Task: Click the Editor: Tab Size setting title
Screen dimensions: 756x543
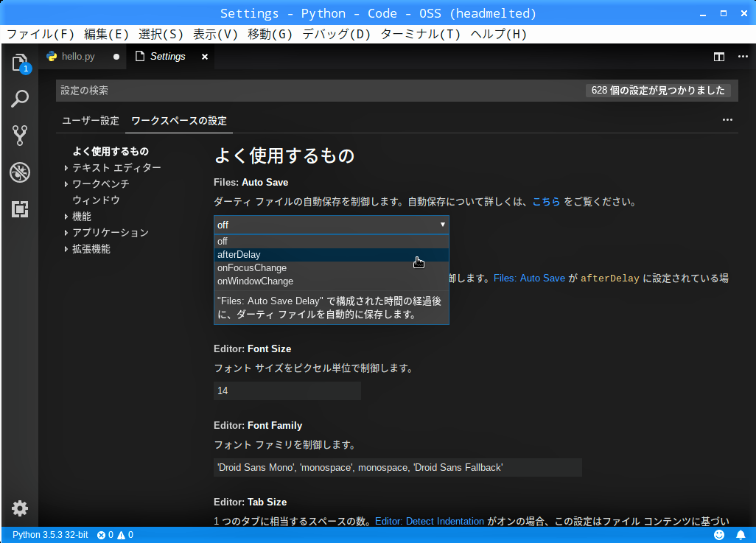Action: pos(251,502)
